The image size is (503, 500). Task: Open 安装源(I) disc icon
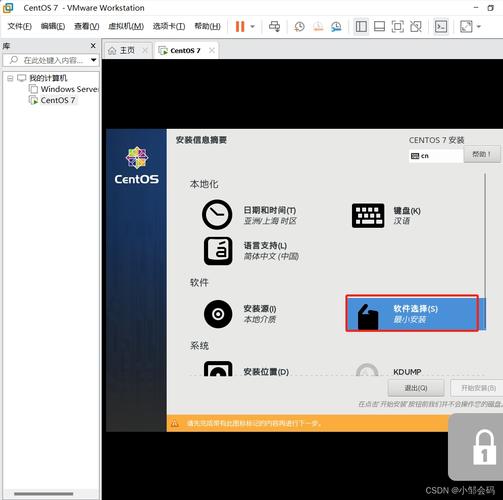coord(218,314)
